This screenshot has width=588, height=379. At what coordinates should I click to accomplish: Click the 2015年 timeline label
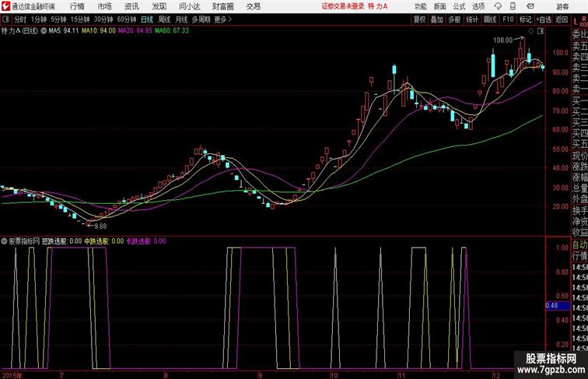[11, 375]
